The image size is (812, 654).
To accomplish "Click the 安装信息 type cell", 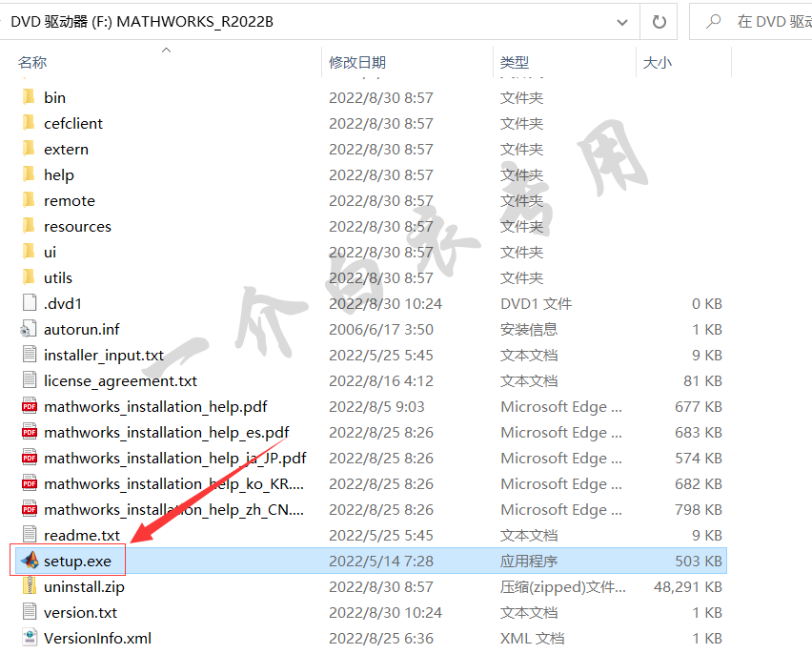I will coord(529,330).
